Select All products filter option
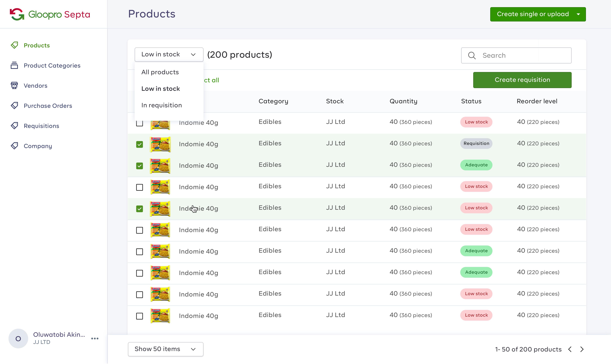This screenshot has width=611, height=364. click(160, 72)
